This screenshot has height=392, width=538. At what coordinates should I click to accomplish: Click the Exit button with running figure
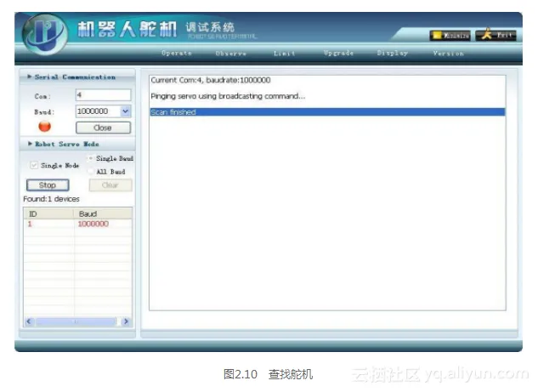(x=496, y=35)
